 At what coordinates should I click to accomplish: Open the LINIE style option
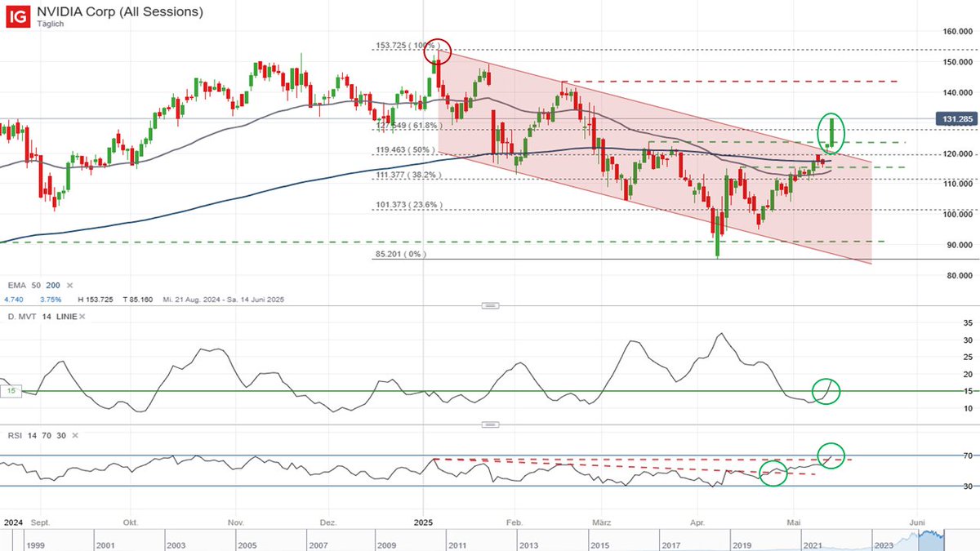(67, 316)
